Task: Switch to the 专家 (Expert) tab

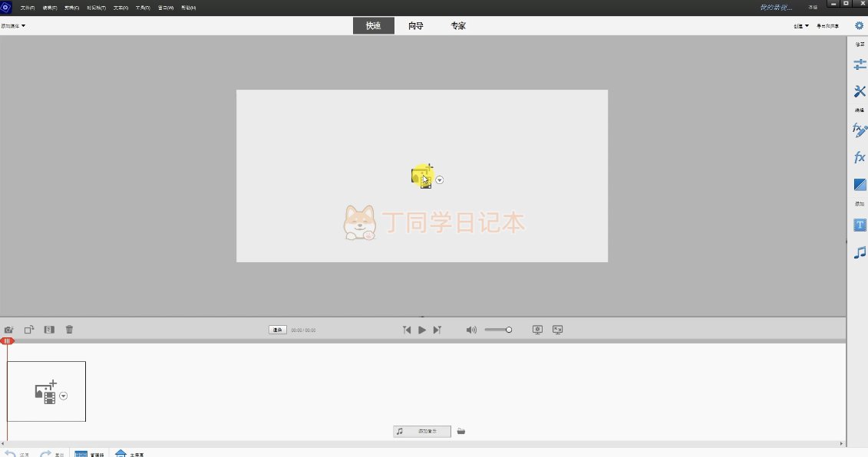Action: click(x=457, y=25)
